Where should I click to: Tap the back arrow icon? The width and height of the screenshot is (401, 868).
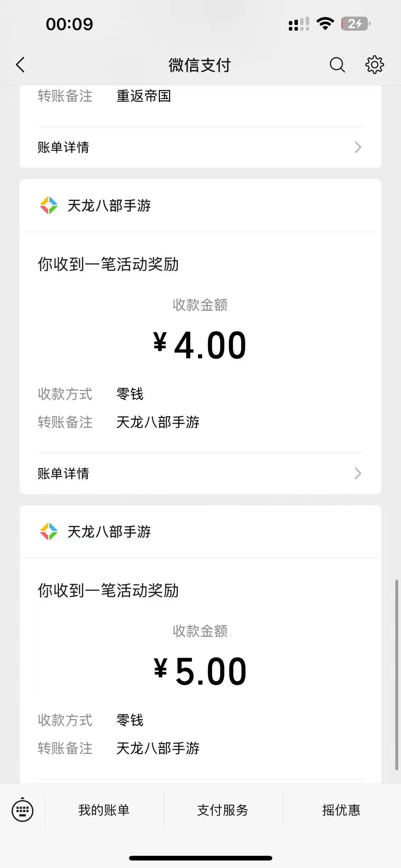click(21, 65)
